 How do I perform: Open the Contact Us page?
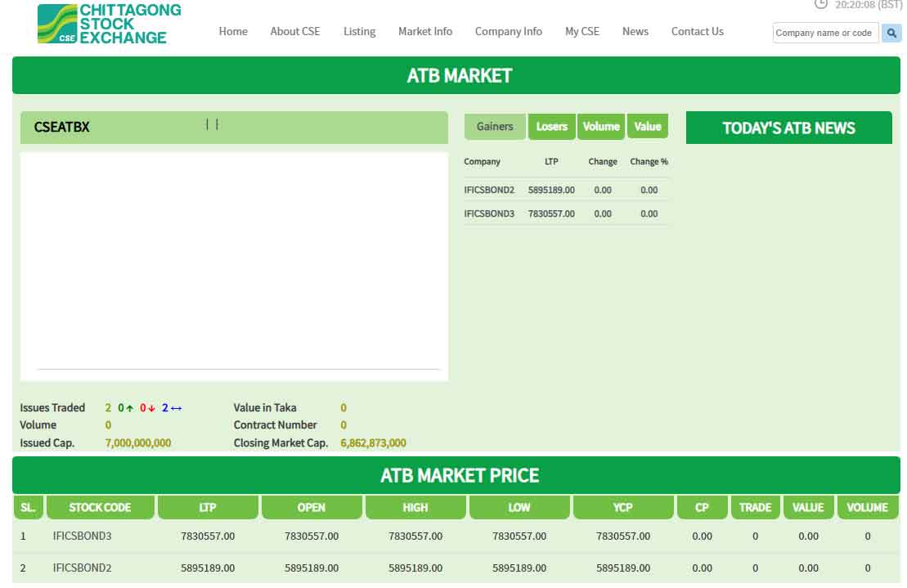(x=697, y=32)
